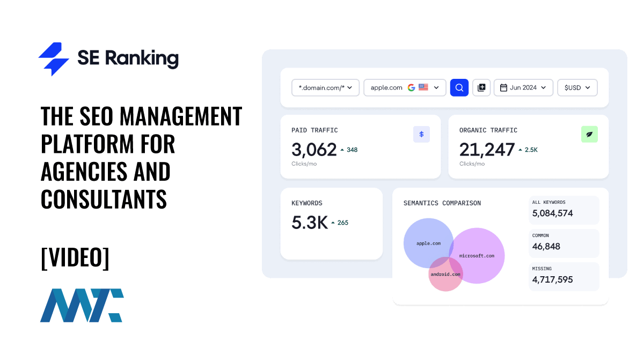Screen dimensions: 644x362
Task: Expand the apple.com search engine dropdown
Action: [436, 87]
